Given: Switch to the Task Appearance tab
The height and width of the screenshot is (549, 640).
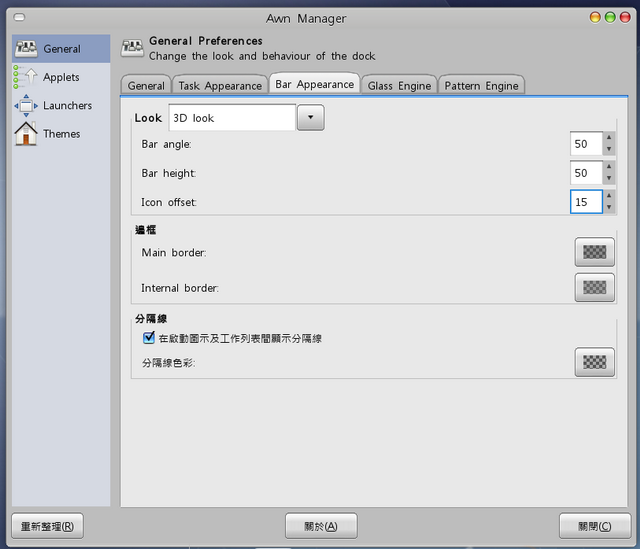Looking at the screenshot, I should coord(220,85).
